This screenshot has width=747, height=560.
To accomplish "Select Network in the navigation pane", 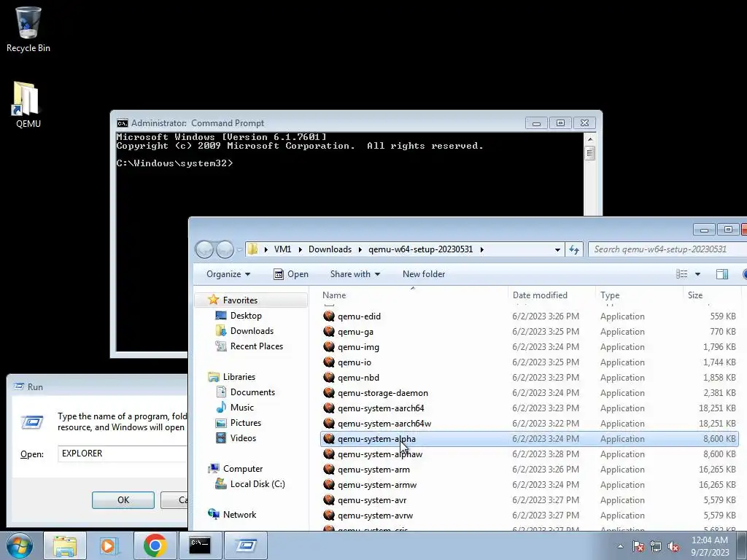I will 239,514.
